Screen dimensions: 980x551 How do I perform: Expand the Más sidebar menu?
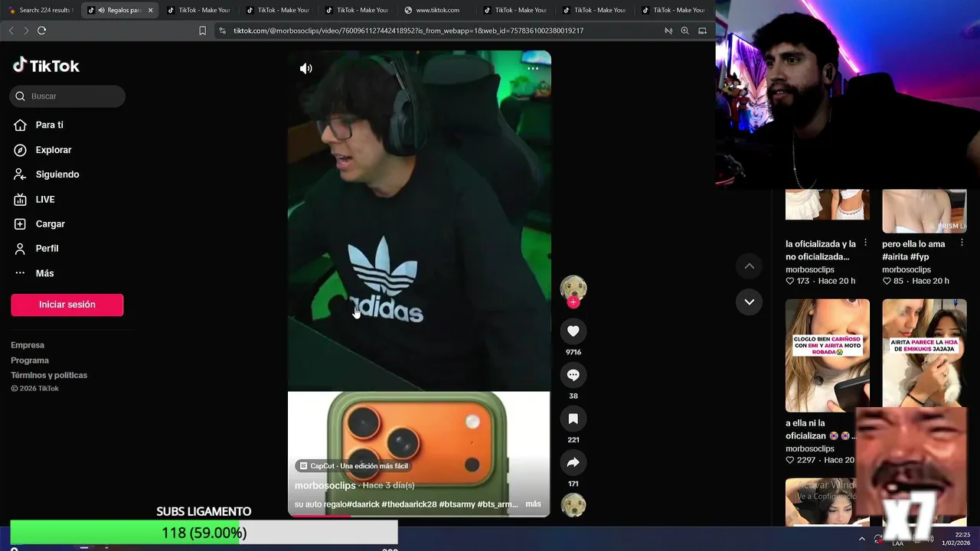point(44,273)
